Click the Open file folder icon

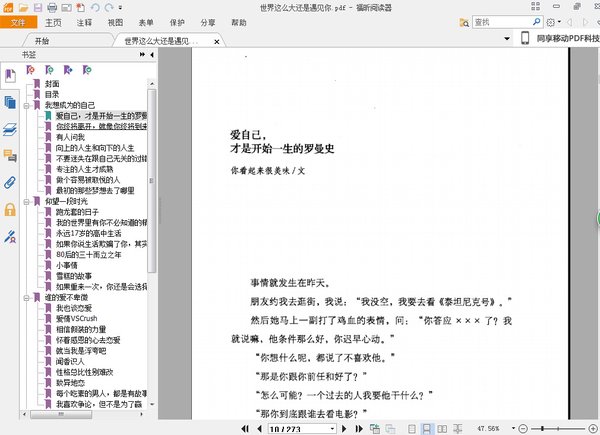point(23,7)
